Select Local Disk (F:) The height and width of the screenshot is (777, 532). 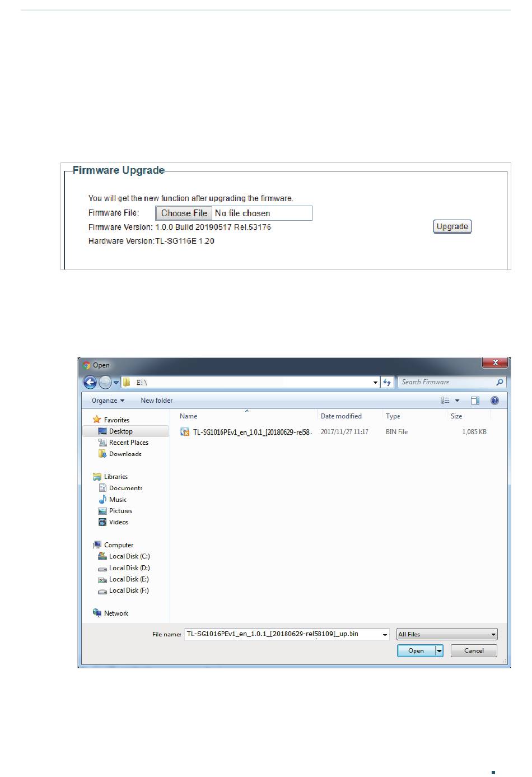pos(129,590)
